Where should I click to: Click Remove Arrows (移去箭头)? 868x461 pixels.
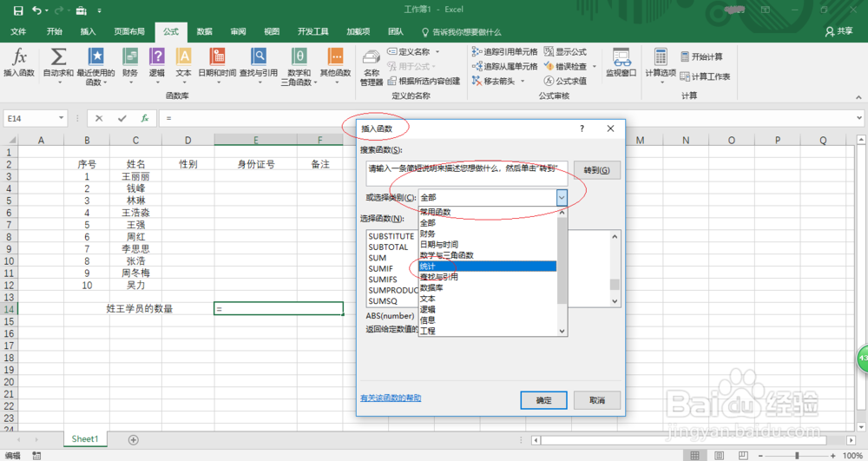pos(493,81)
